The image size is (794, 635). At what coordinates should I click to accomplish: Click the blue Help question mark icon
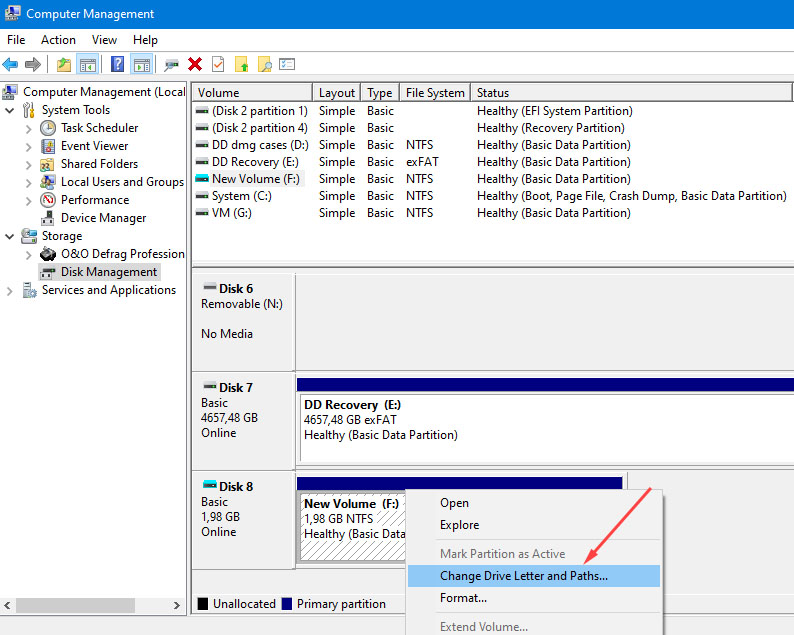117,64
